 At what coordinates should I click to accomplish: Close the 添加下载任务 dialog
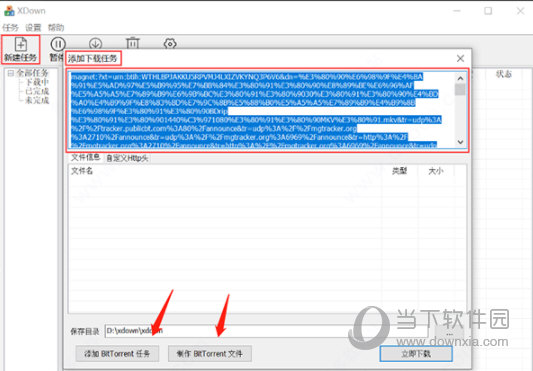click(460, 58)
